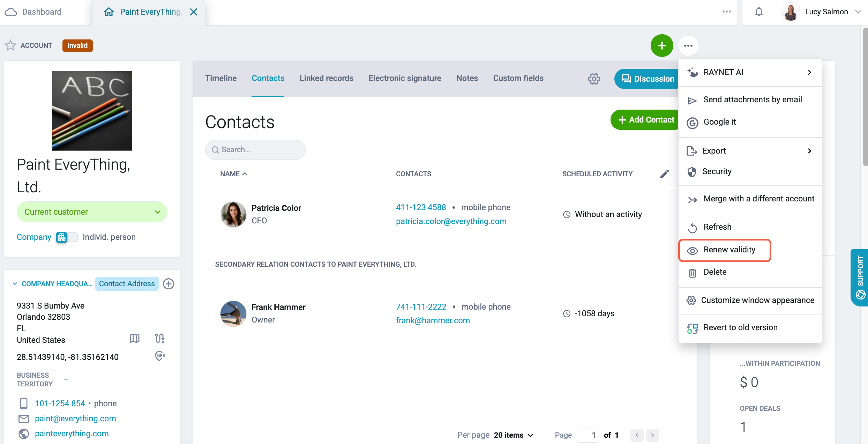Image resolution: width=868 pixels, height=444 pixels.
Task: Show address on map icon
Action: point(135,338)
